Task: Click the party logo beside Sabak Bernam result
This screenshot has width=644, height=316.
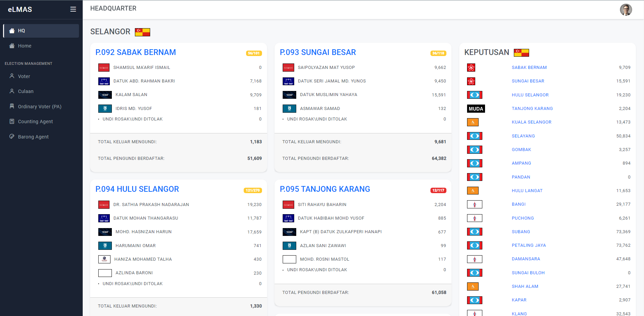Action: pos(471,68)
